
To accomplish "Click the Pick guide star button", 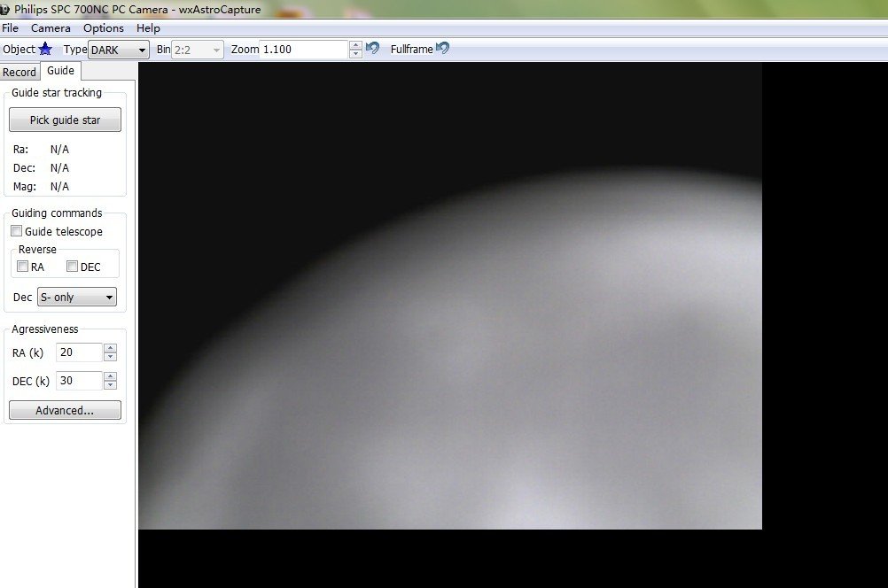I will (65, 120).
